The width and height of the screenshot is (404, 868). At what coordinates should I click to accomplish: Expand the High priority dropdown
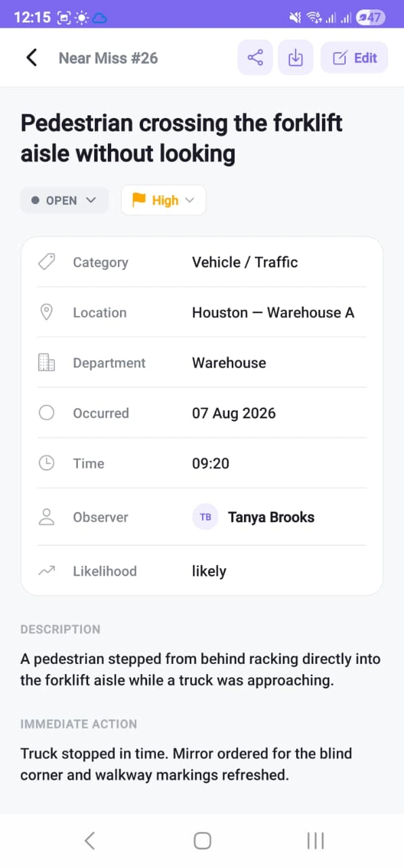pos(163,200)
